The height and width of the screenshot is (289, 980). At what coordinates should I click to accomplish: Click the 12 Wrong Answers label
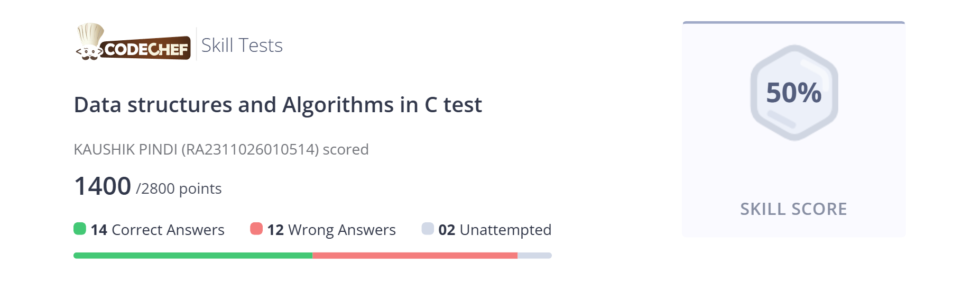click(x=331, y=230)
